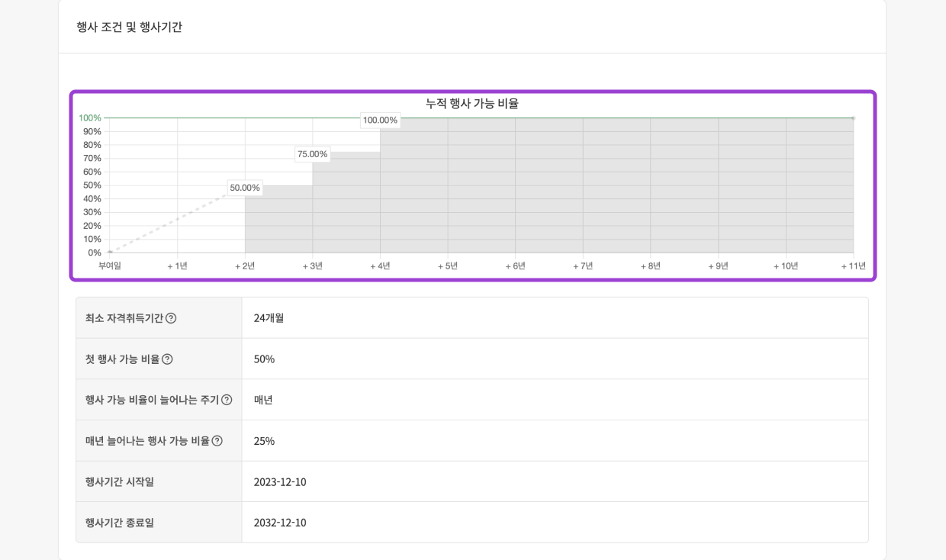This screenshot has height=560, width=946.
Task: Click the 75.00% data label on the chart
Action: (314, 154)
